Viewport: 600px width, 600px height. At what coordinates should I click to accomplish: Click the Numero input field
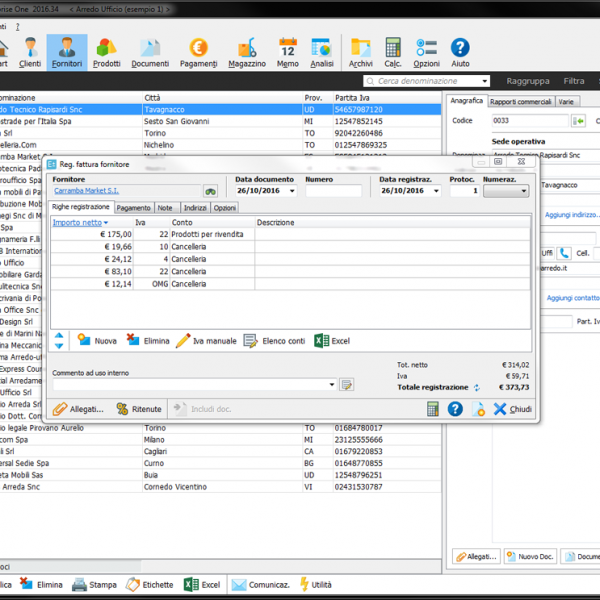tap(334, 191)
